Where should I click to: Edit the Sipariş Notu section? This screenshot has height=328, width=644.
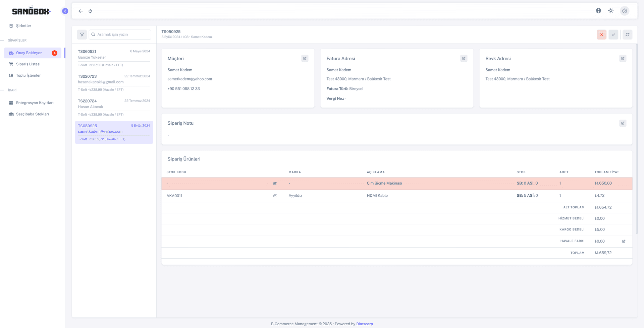tap(623, 123)
